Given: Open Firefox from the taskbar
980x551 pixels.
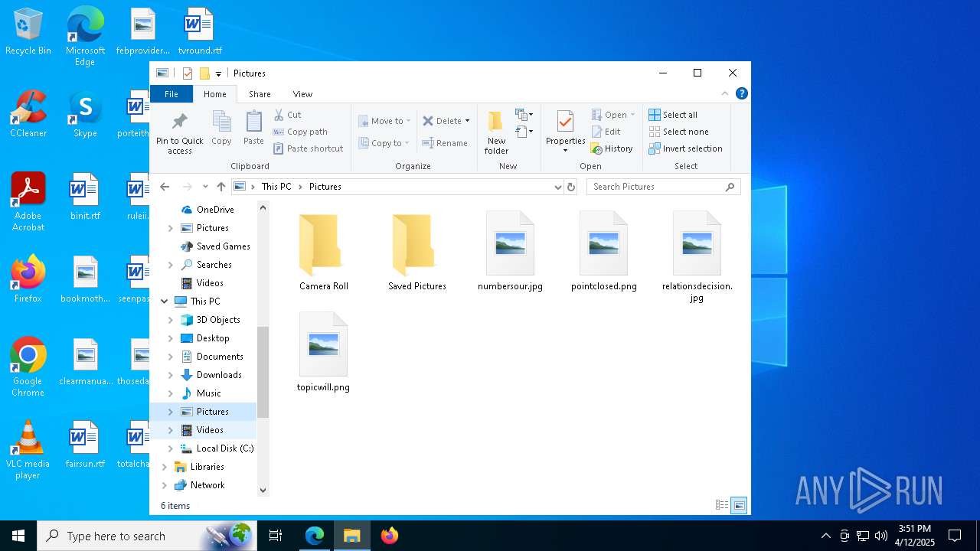Looking at the screenshot, I should (390, 536).
